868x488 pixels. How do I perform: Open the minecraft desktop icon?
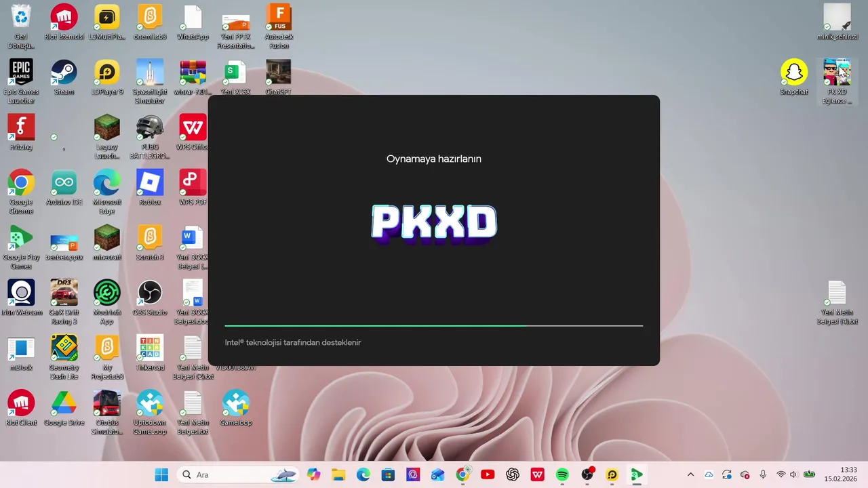pos(106,243)
